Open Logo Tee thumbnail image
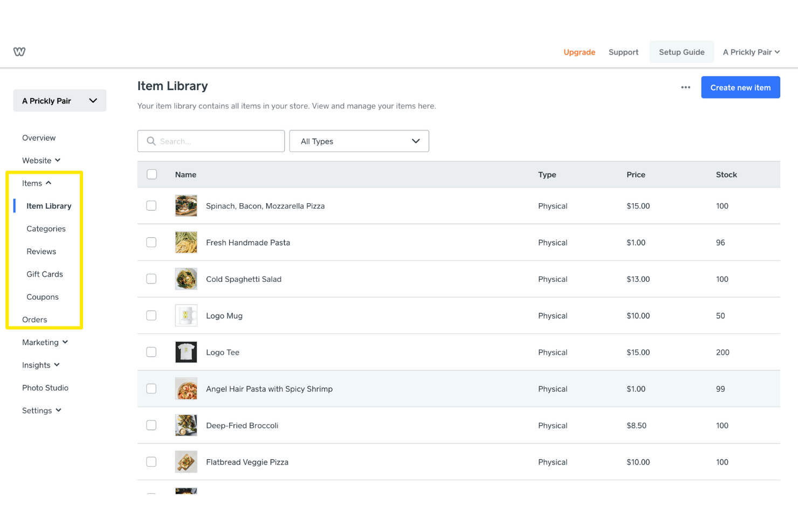The width and height of the screenshot is (798, 532). pos(186,353)
